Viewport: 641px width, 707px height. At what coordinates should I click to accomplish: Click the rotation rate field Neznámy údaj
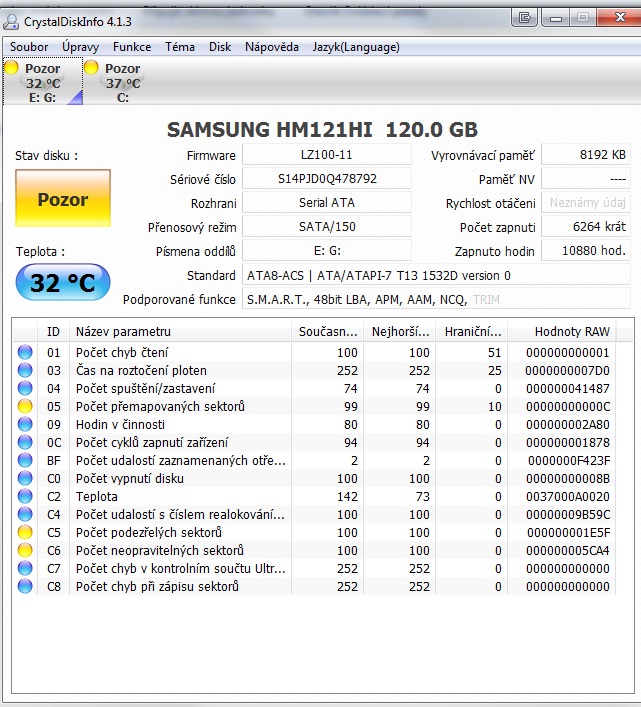point(586,202)
